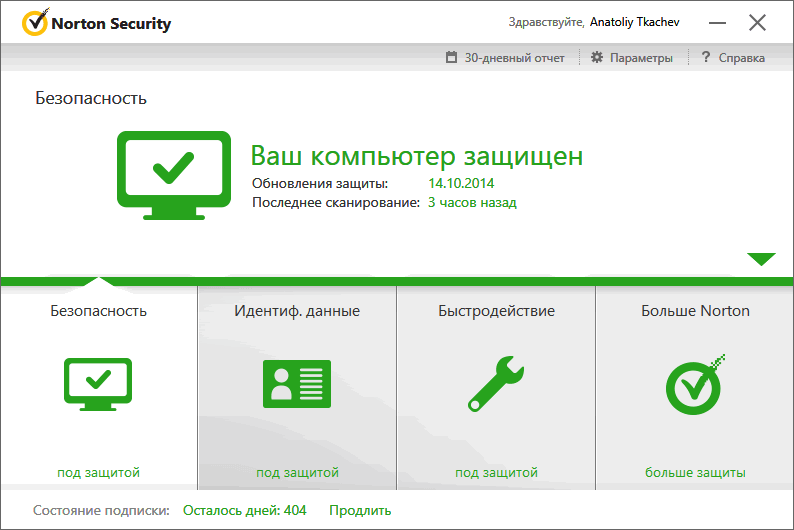Open the 30-дневный отчет calendar icon
The width and height of the screenshot is (794, 530).
point(451,57)
